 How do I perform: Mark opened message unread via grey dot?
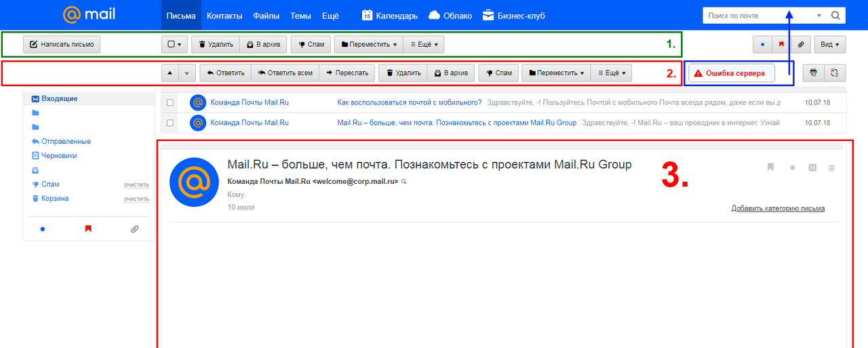pyautogui.click(x=792, y=168)
